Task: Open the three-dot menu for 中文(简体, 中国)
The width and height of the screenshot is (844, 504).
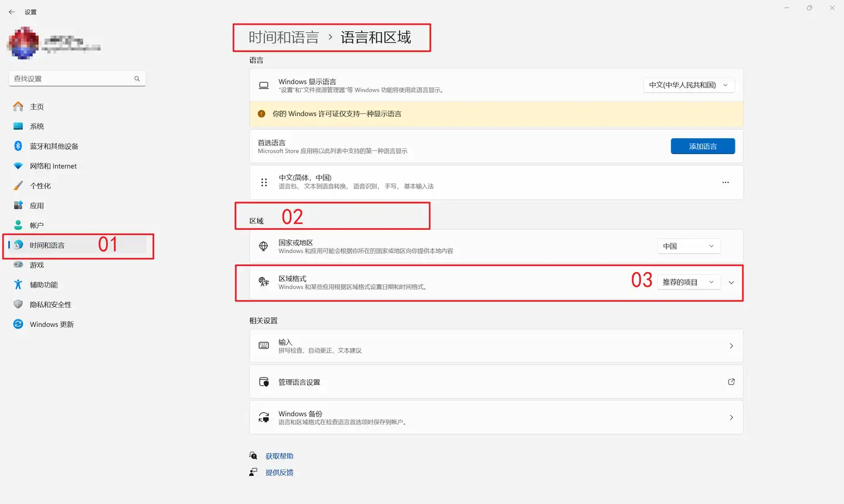Action: click(726, 182)
